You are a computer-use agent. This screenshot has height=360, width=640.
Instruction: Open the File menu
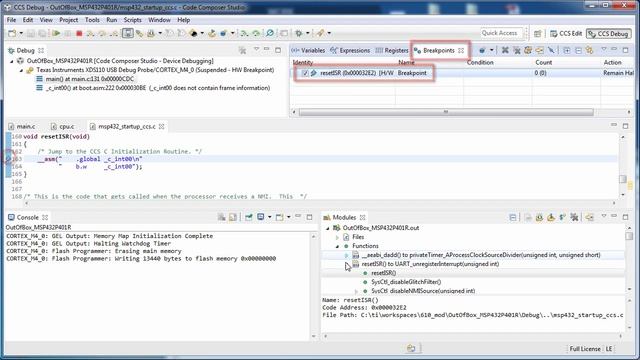coord(11,20)
